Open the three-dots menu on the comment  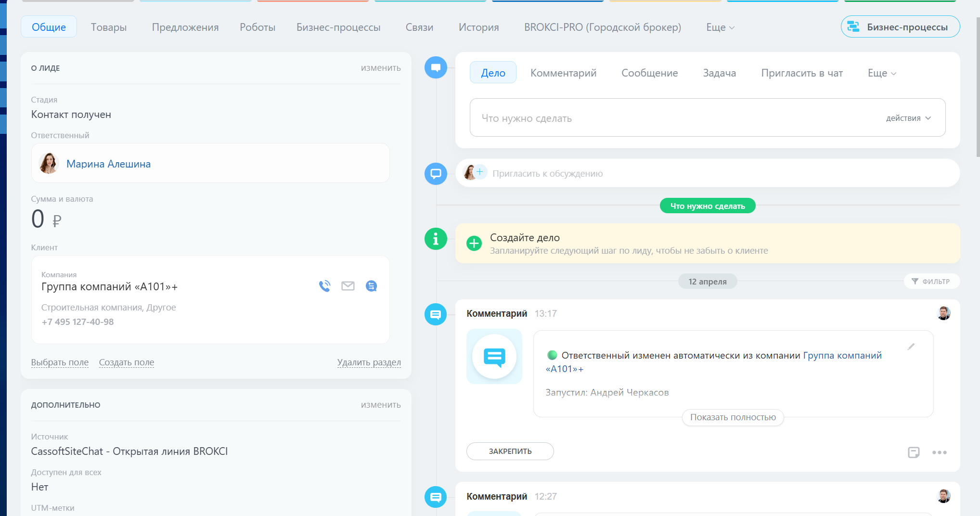(x=939, y=452)
